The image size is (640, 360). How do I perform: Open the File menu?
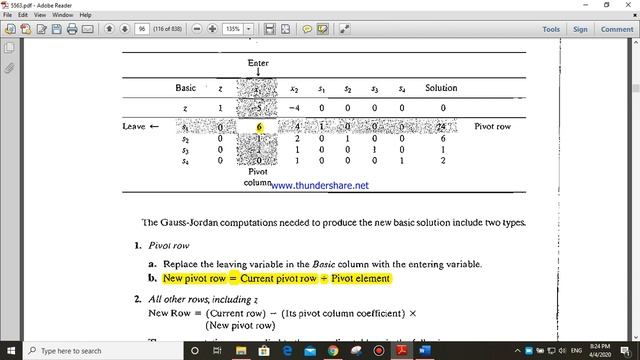[7, 15]
